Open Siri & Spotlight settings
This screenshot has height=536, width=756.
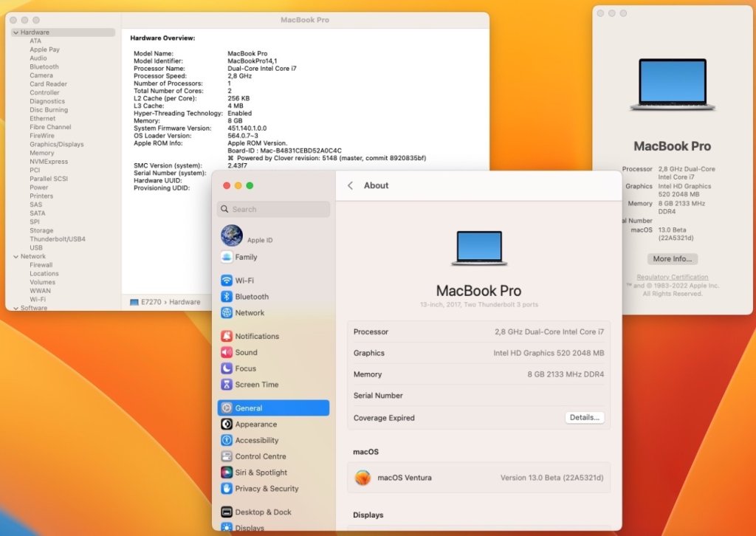pos(227,473)
